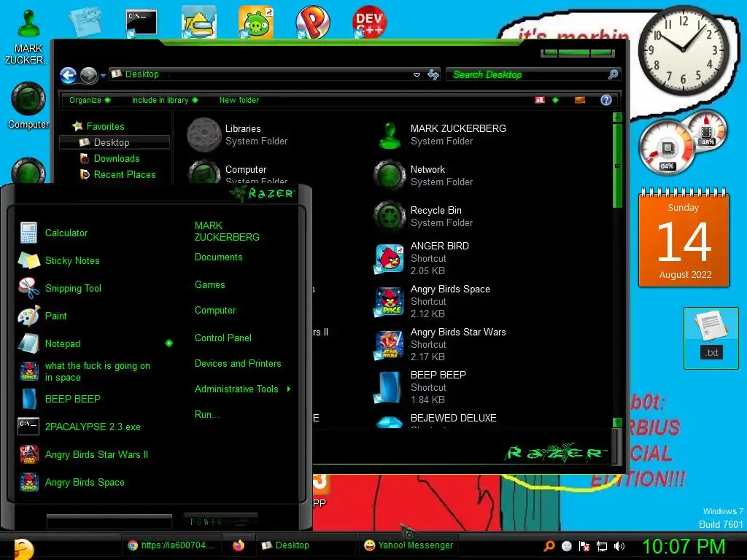The image size is (747, 560).
Task: Click Explorer forward navigation arrow
Action: point(88,75)
